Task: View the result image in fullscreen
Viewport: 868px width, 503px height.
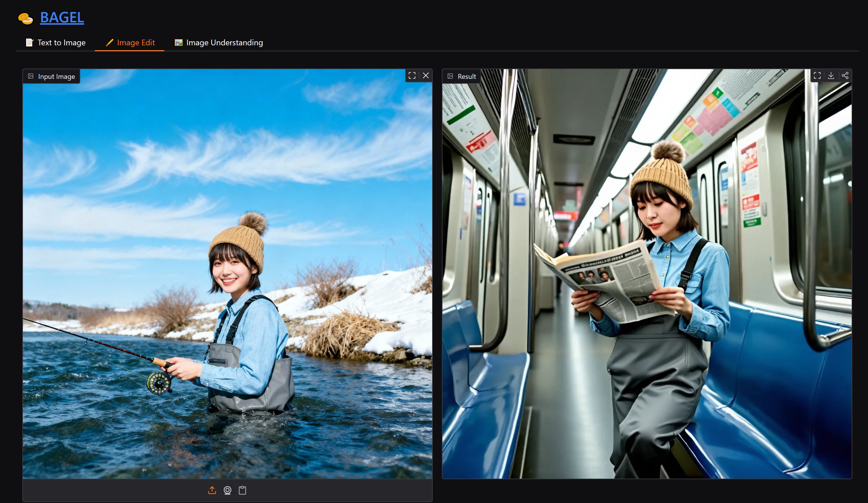Action: coord(817,75)
